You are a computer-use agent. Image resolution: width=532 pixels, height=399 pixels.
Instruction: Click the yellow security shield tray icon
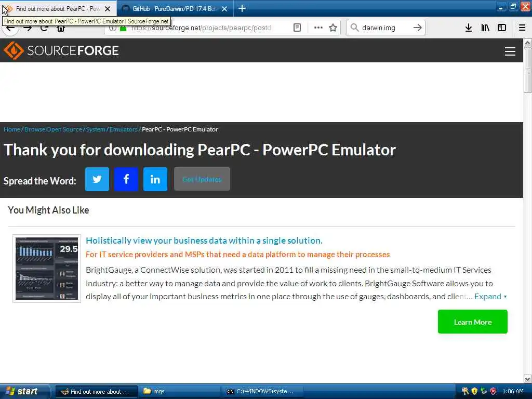[x=474, y=391]
